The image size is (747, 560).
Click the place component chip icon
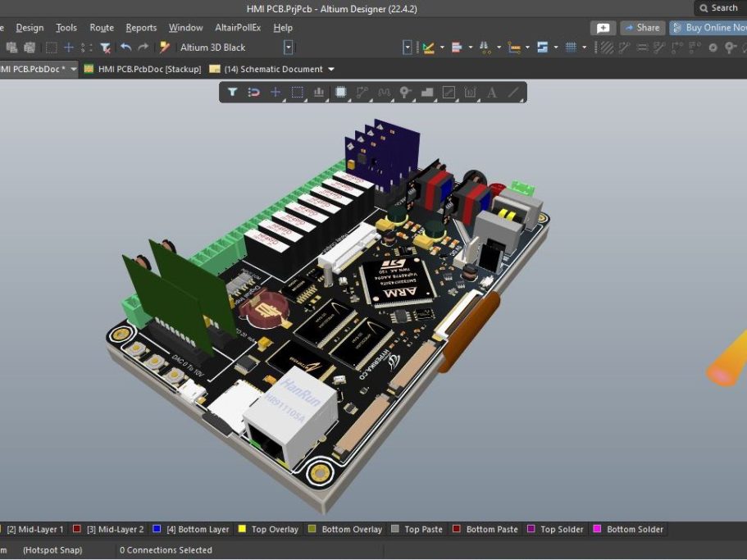tap(340, 92)
